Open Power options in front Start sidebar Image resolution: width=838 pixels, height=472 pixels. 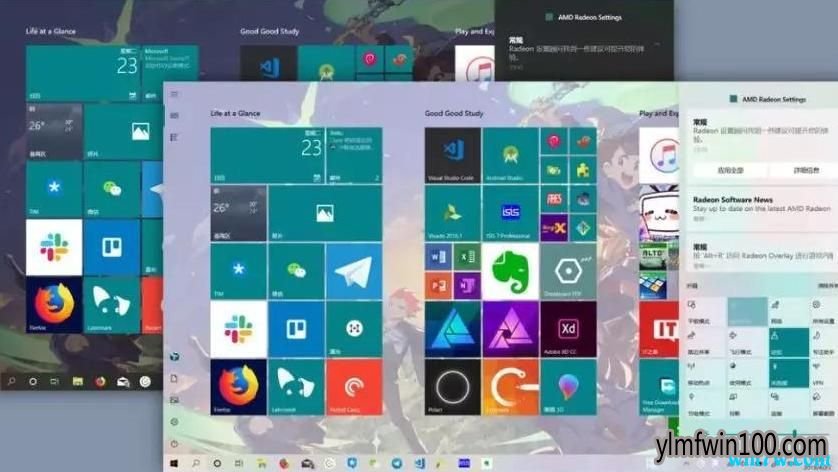(x=174, y=444)
